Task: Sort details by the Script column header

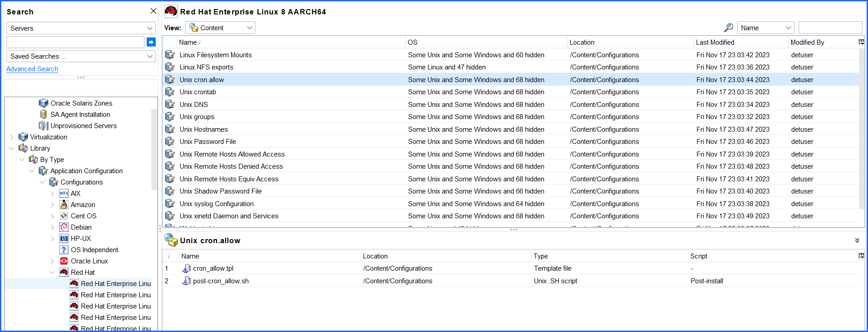Action: pyautogui.click(x=773, y=256)
